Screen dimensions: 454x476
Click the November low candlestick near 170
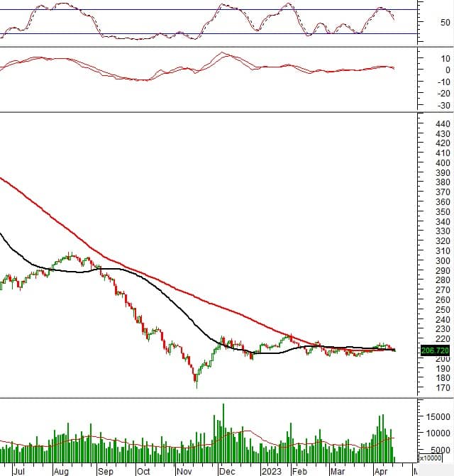[196, 380]
